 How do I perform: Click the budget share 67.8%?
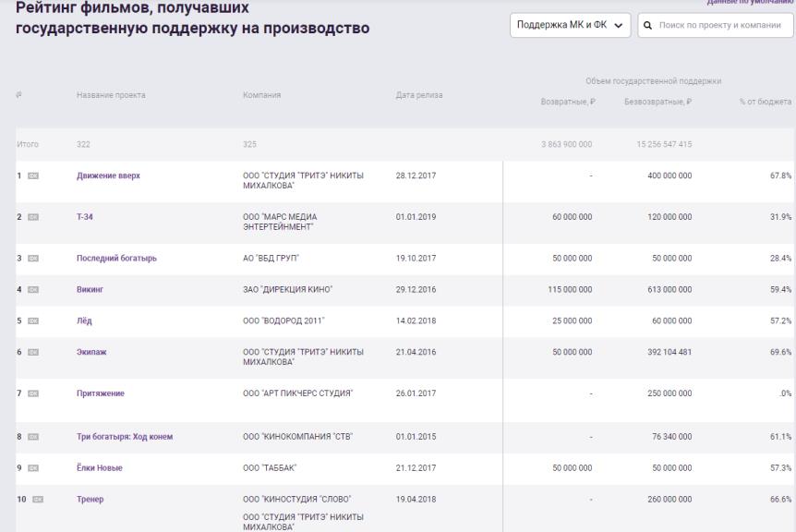781,175
